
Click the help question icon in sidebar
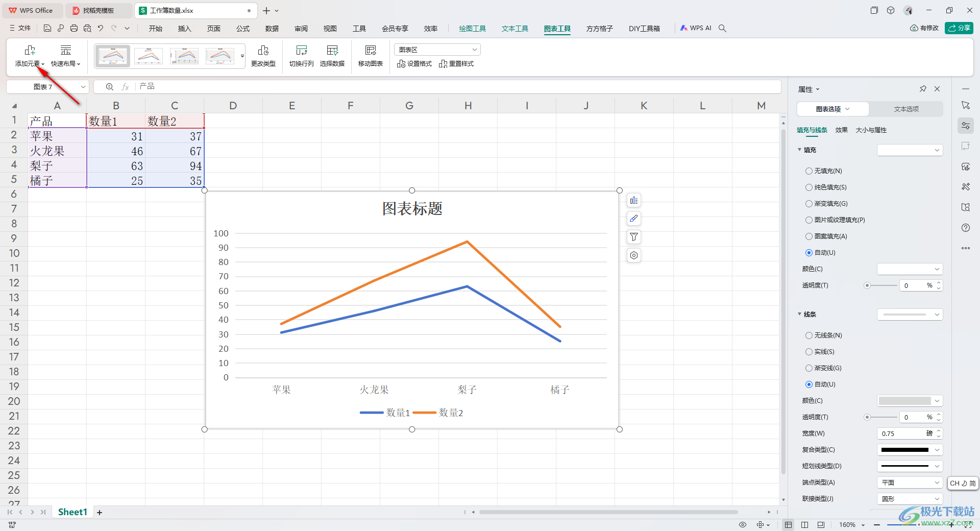(966, 228)
